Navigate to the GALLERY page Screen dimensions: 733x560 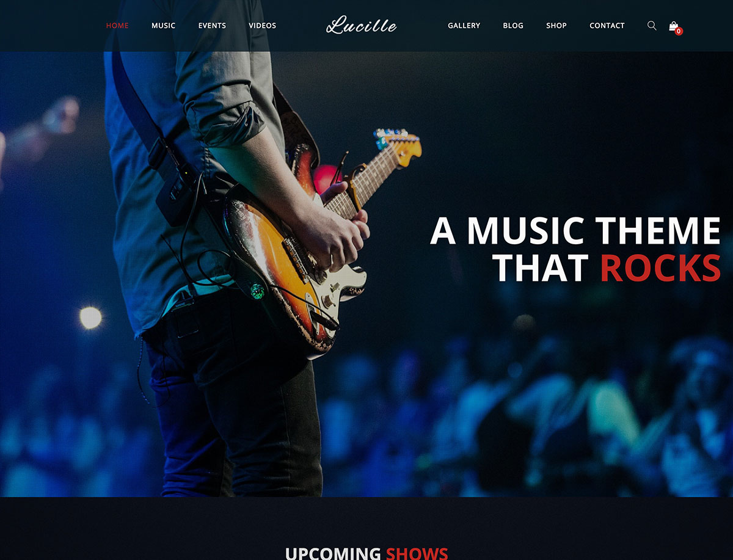point(464,26)
